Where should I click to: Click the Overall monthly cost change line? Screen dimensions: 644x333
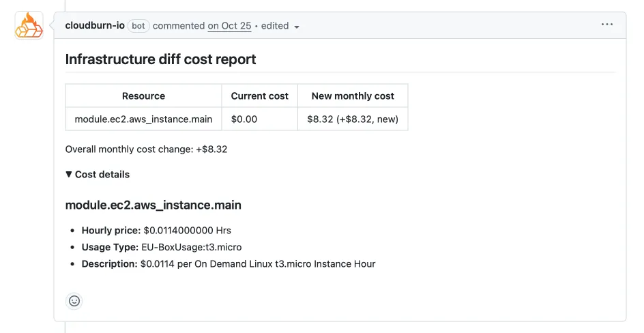tap(146, 149)
